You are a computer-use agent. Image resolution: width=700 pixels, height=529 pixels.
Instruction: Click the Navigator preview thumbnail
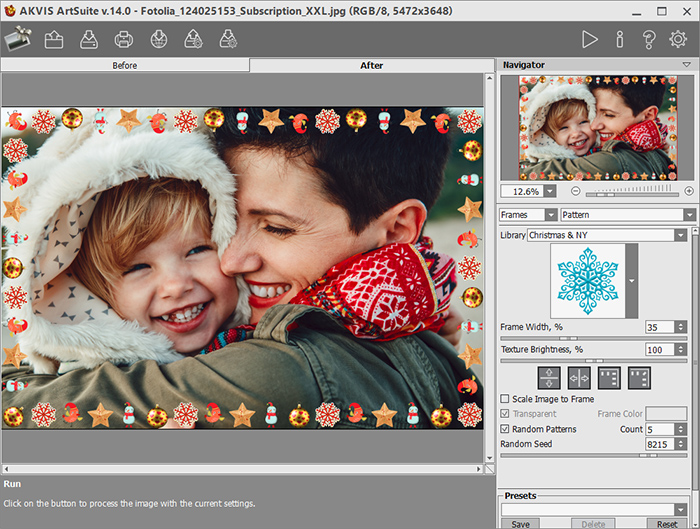[598, 128]
